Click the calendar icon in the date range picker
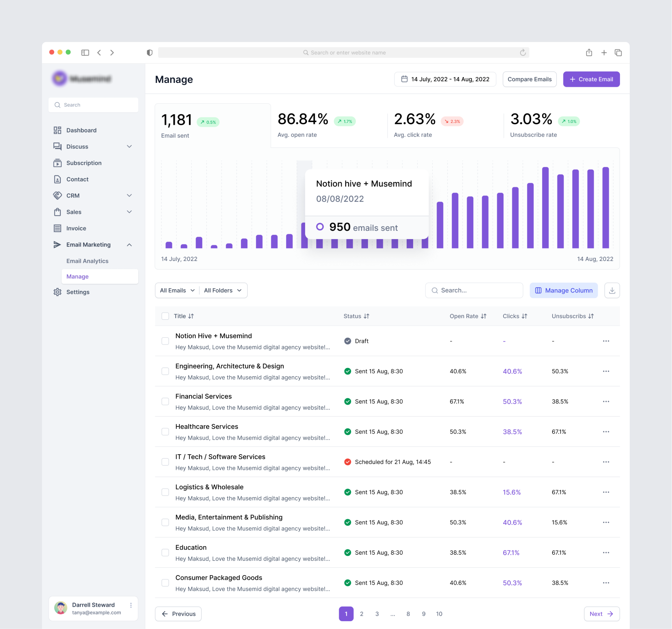Image resolution: width=672 pixels, height=629 pixels. click(404, 79)
